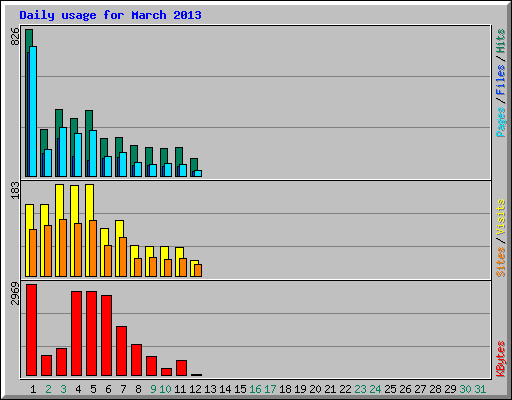Viewport: 512px width, 400px height.
Task: Select the red KBytes bar for day 10
Action: 166,372
